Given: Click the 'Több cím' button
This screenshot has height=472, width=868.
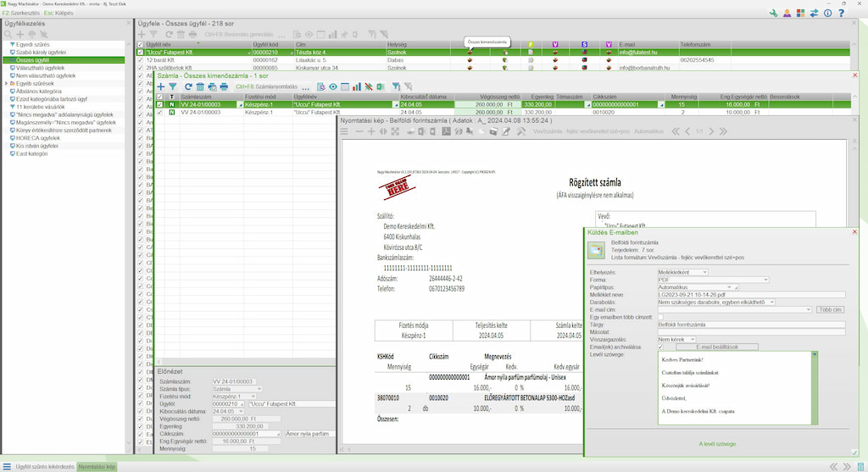Looking at the screenshot, I should pos(831,309).
